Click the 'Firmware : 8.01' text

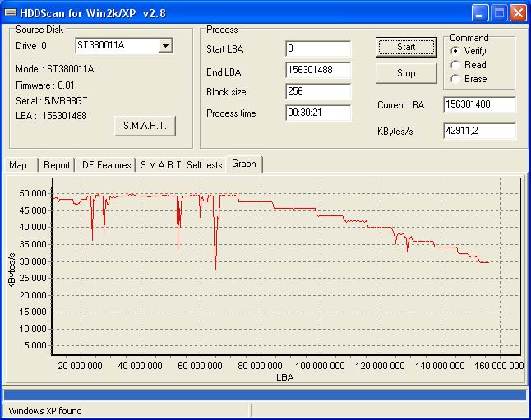click(45, 85)
